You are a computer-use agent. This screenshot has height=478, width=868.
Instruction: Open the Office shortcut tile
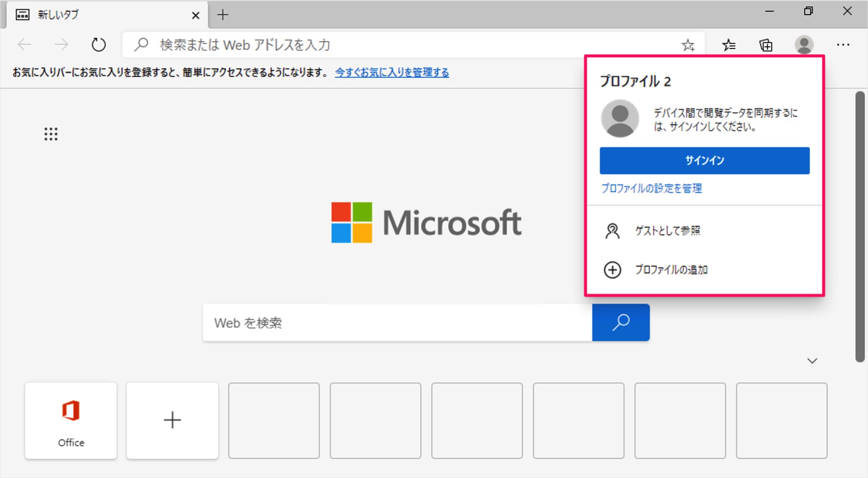(x=70, y=420)
